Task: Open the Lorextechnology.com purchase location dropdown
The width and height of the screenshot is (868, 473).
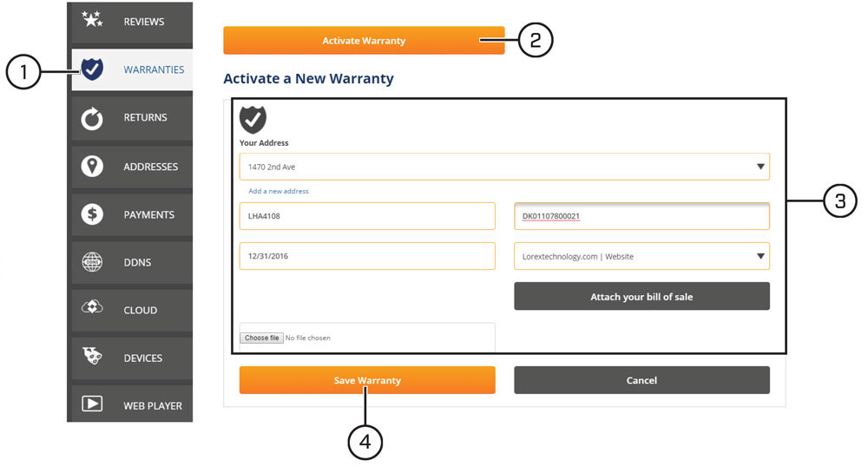Action: tap(641, 256)
